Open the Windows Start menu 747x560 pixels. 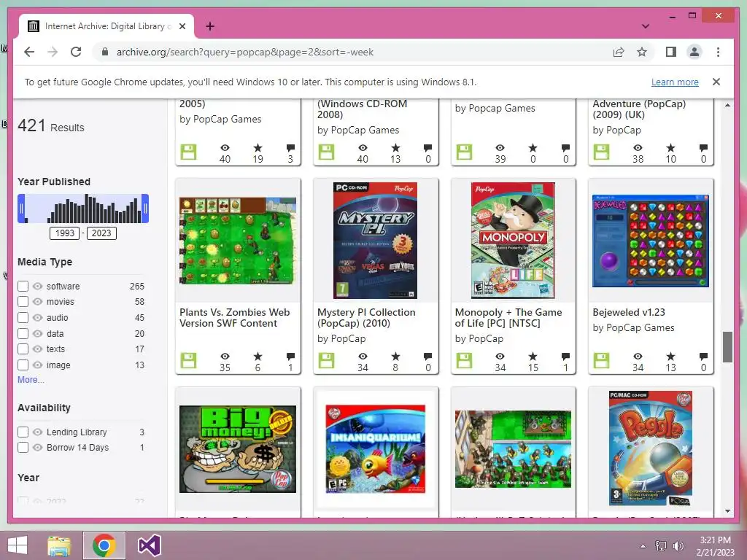pyautogui.click(x=18, y=545)
